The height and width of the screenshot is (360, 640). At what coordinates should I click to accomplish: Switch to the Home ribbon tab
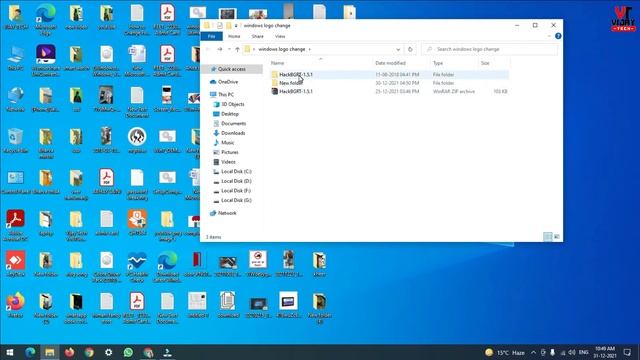point(234,36)
